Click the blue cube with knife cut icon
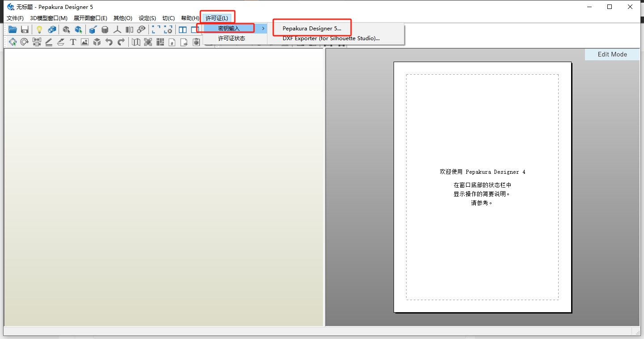 click(x=93, y=29)
